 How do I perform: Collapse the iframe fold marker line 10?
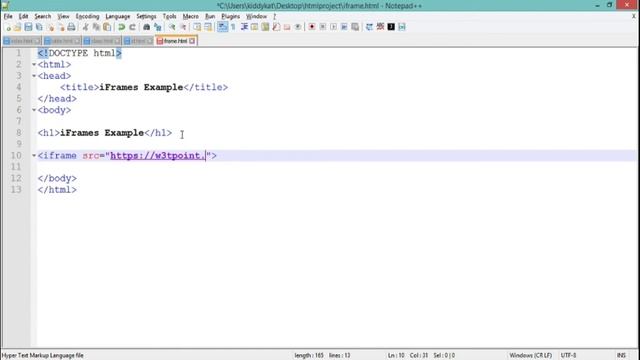(34, 156)
